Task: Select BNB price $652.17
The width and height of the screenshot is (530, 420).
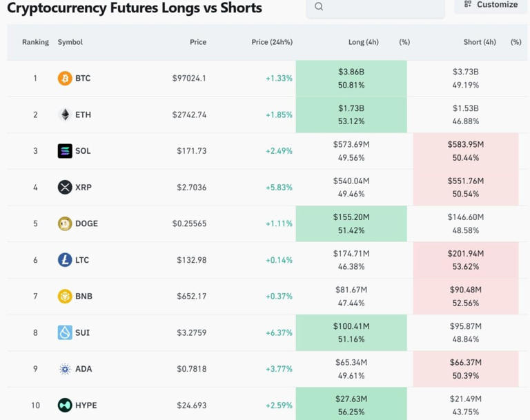Action: 192,297
